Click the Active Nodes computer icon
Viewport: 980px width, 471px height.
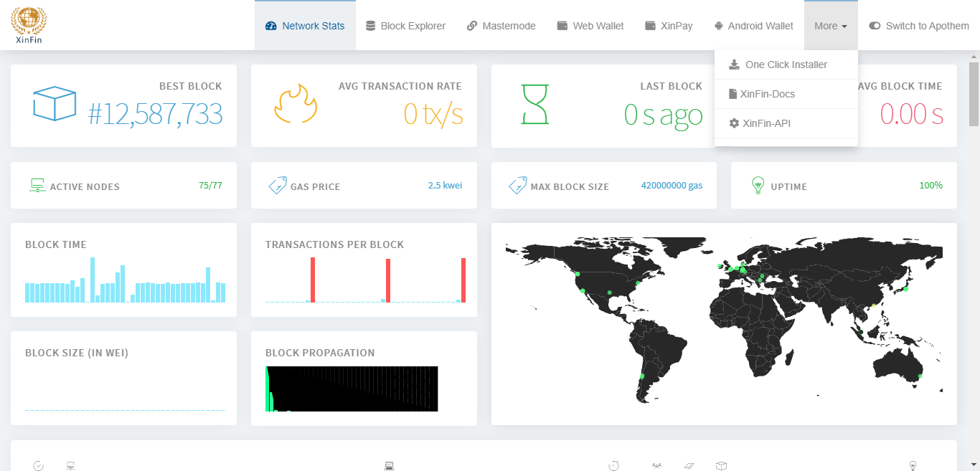tap(37, 186)
